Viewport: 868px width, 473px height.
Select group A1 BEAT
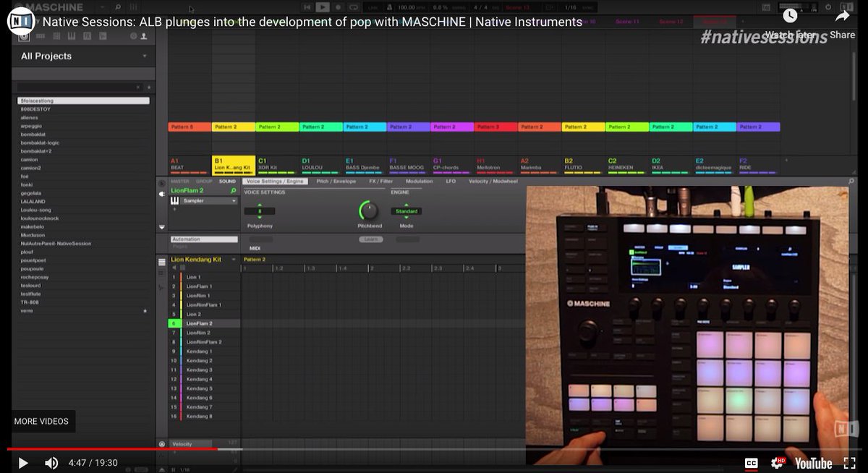tap(190, 164)
